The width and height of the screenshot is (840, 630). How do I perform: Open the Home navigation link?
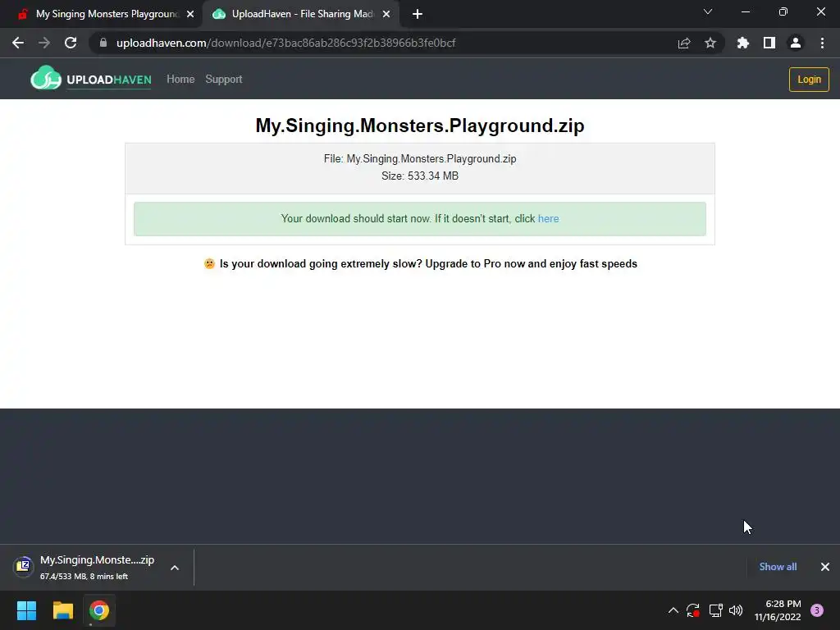180,80
